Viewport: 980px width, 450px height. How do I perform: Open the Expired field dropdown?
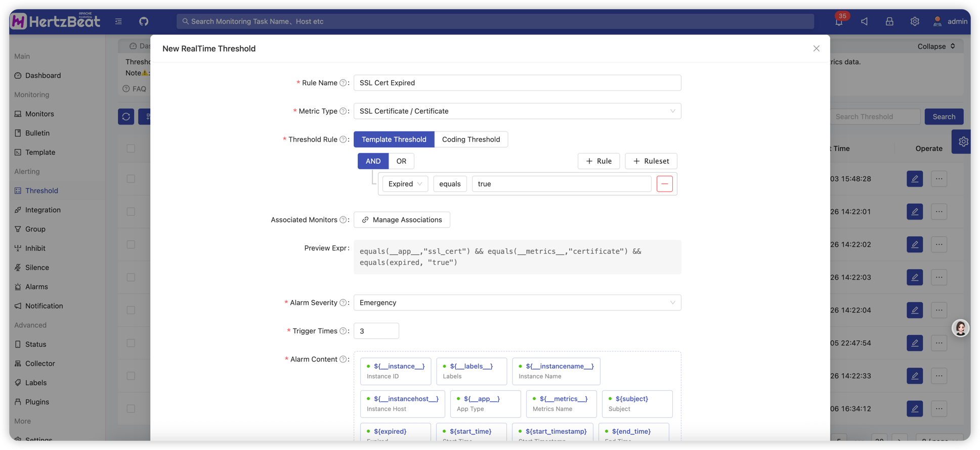(x=405, y=184)
